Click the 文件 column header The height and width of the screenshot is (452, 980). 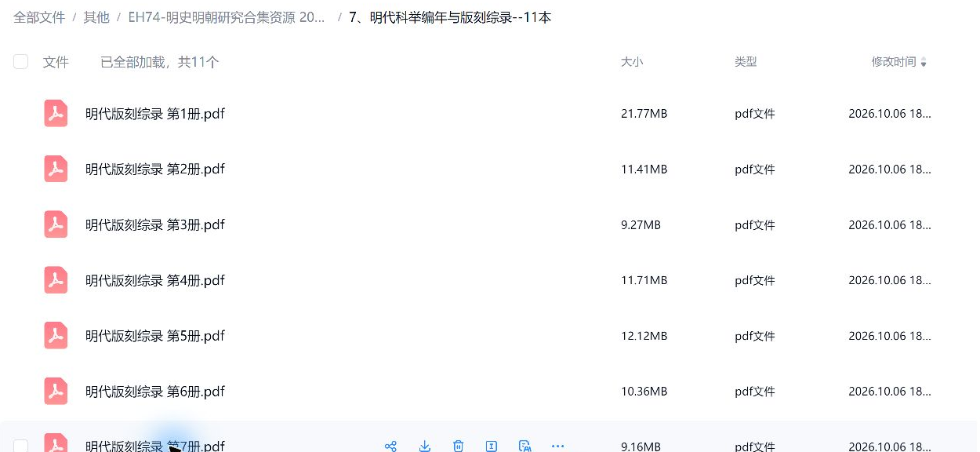tap(56, 62)
